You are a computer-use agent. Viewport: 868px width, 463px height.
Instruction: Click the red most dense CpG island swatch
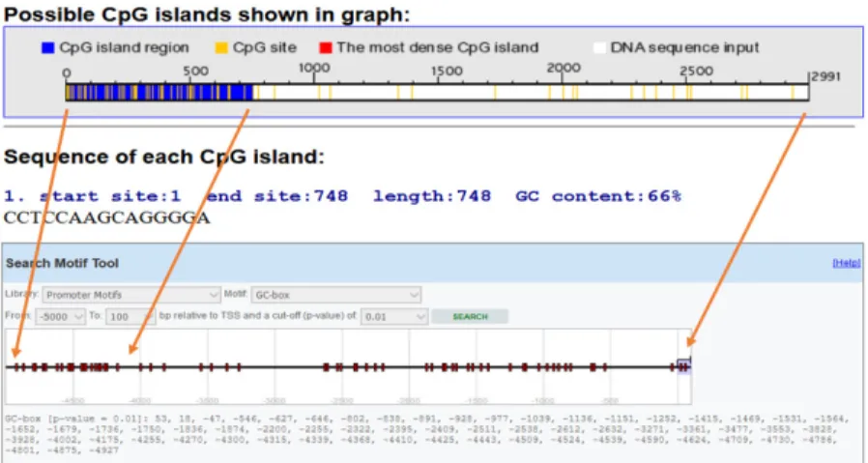point(326,48)
